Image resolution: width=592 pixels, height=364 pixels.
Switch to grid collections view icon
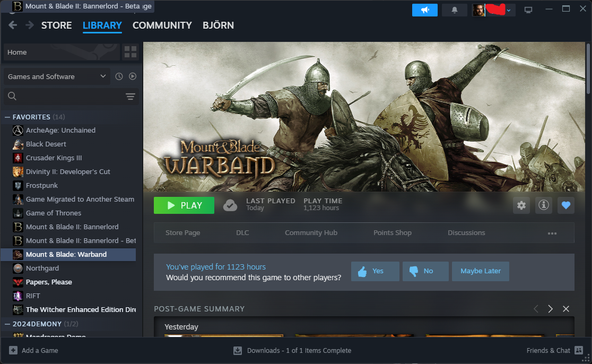[130, 52]
